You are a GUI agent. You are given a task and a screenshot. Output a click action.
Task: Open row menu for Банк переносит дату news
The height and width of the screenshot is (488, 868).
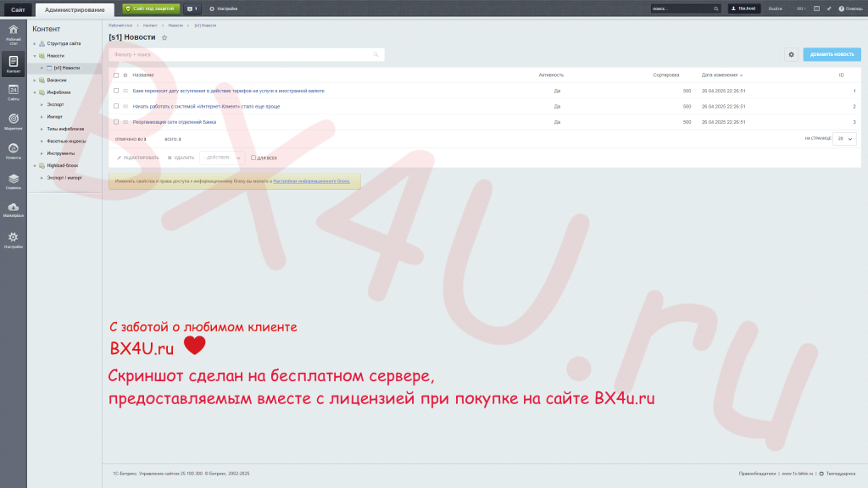tap(125, 91)
